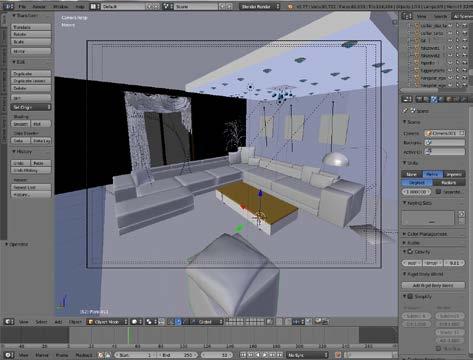The image size is (473, 360).
Task: Open the Global transform orientation dropdown
Action: (206, 322)
